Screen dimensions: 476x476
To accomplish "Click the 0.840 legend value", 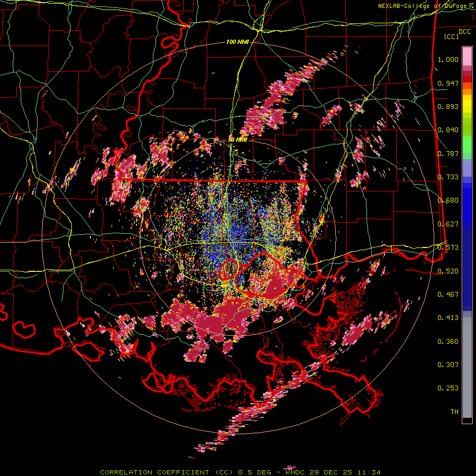I will point(448,130).
